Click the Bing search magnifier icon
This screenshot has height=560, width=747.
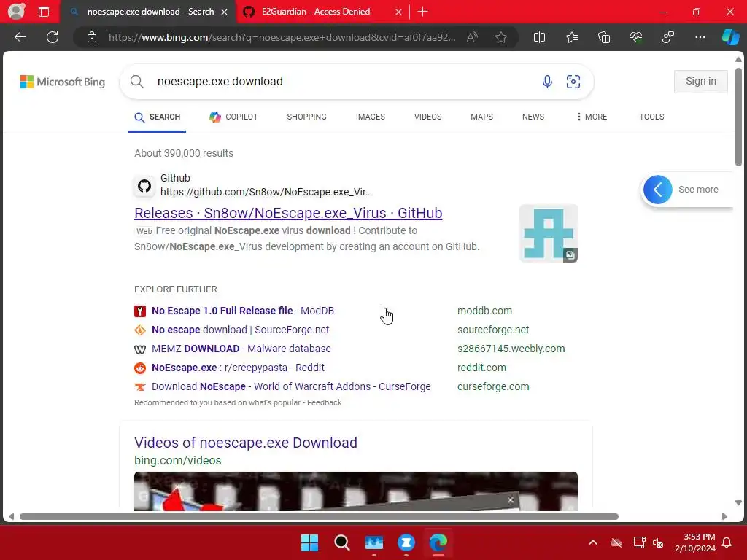136,82
